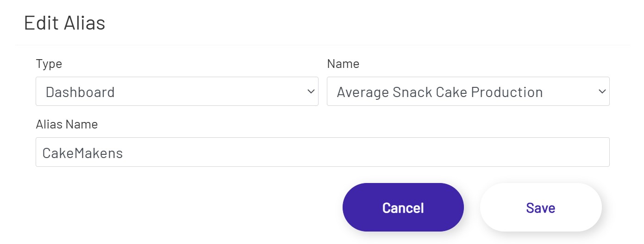The height and width of the screenshot is (244, 644).
Task: Click the 'Alias Name' field label
Action: (x=67, y=124)
